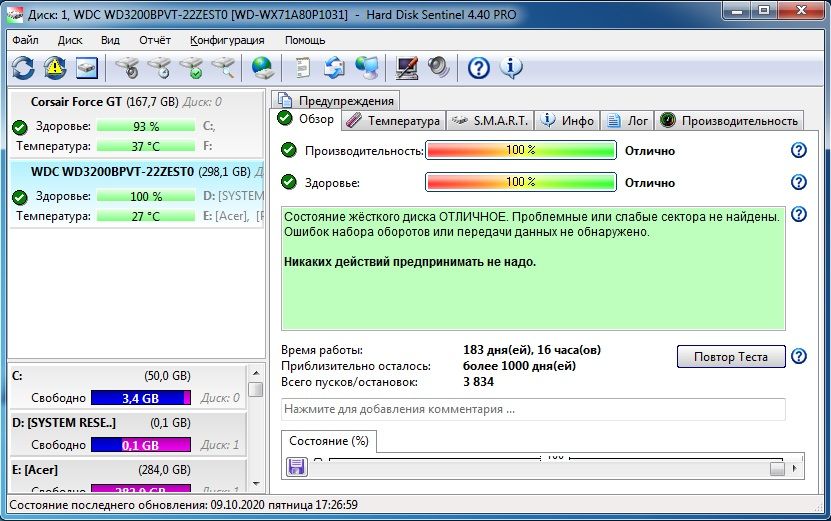Screen dimensions: 831x521
Task: Click help icon next to Производительность bar
Action: 799,151
